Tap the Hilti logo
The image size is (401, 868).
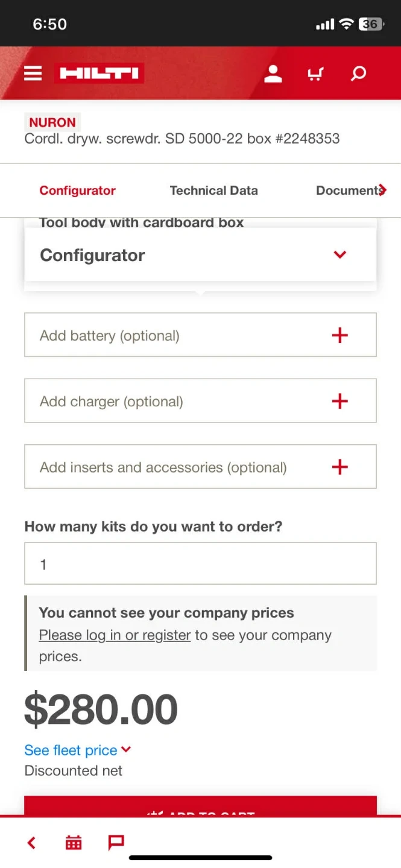pyautogui.click(x=99, y=74)
